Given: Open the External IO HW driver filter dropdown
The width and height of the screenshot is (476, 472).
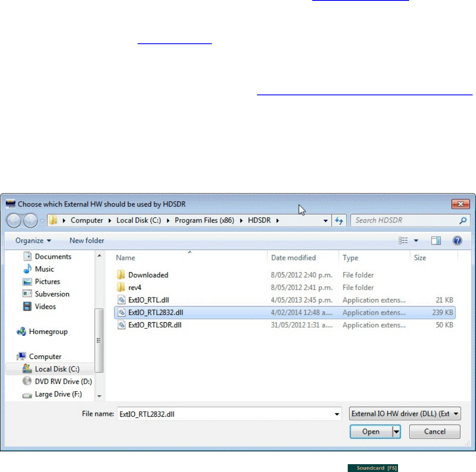Looking at the screenshot, I should pyautogui.click(x=405, y=414).
